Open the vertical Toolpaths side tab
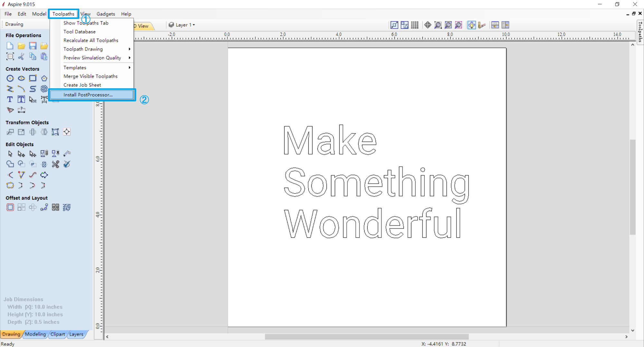This screenshot has height=347, width=644. coord(640,32)
